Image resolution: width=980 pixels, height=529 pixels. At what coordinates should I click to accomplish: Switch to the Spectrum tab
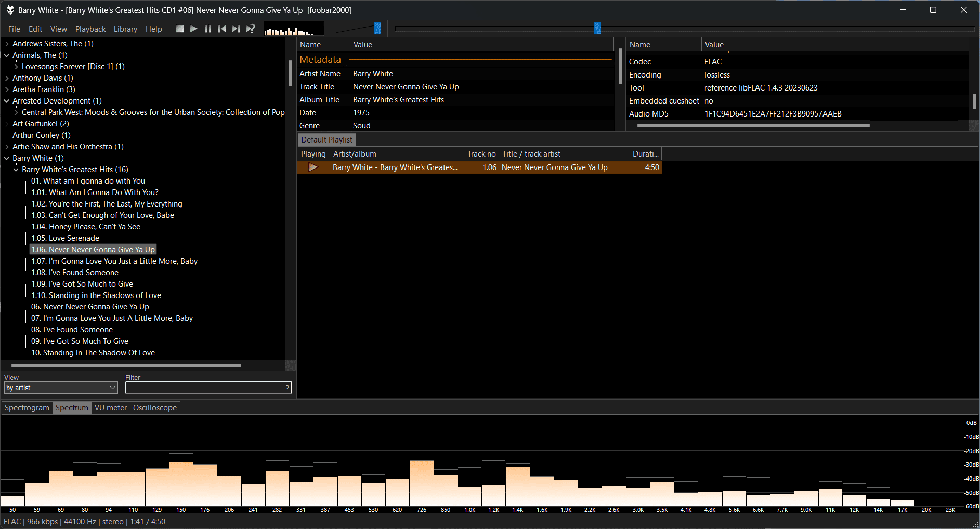tap(72, 408)
